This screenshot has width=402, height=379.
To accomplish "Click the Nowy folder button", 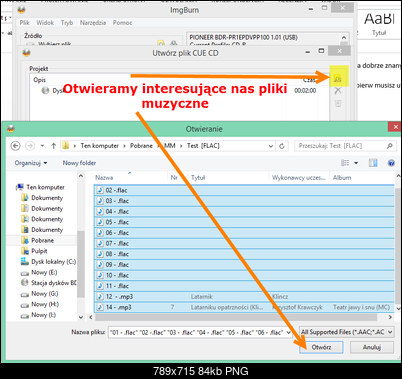I will coord(79,163).
